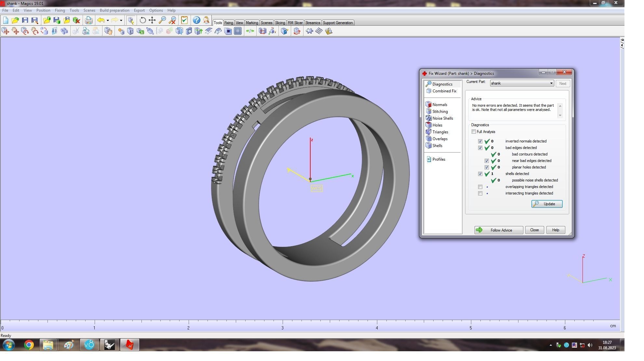Select the Rotate view tool
The width and height of the screenshot is (644, 361).
(x=142, y=20)
